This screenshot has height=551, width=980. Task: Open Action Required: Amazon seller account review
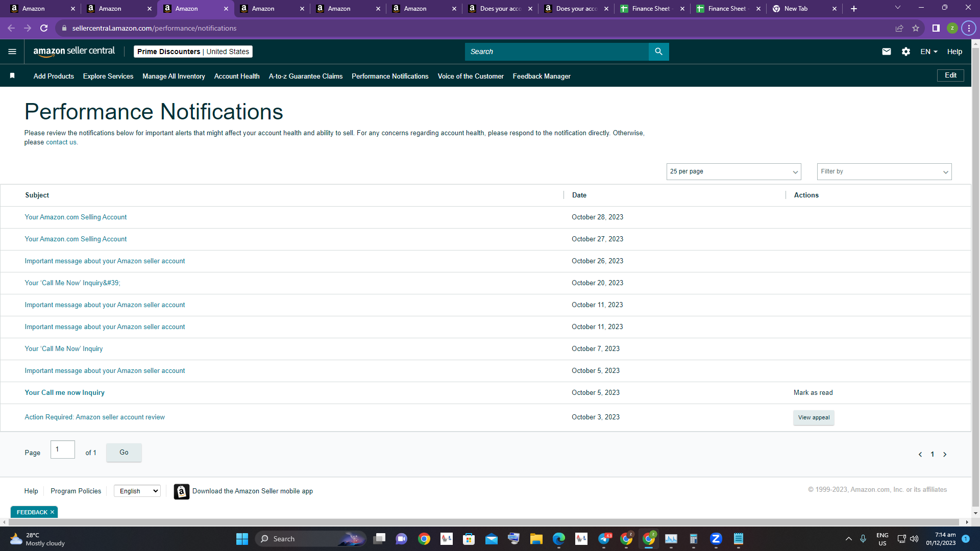tap(94, 417)
